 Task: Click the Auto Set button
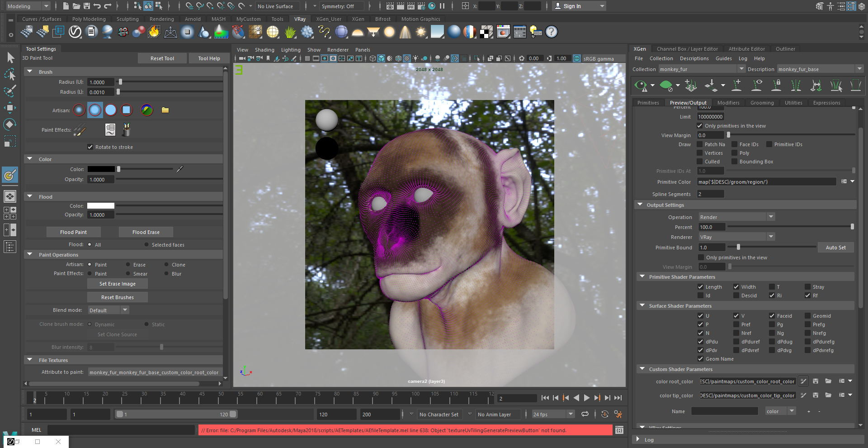(835, 248)
